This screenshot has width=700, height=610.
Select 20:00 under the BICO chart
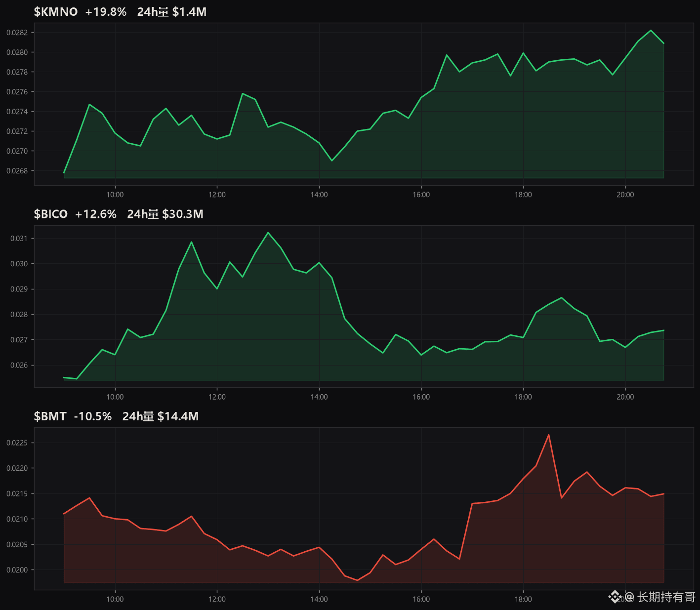625,397
